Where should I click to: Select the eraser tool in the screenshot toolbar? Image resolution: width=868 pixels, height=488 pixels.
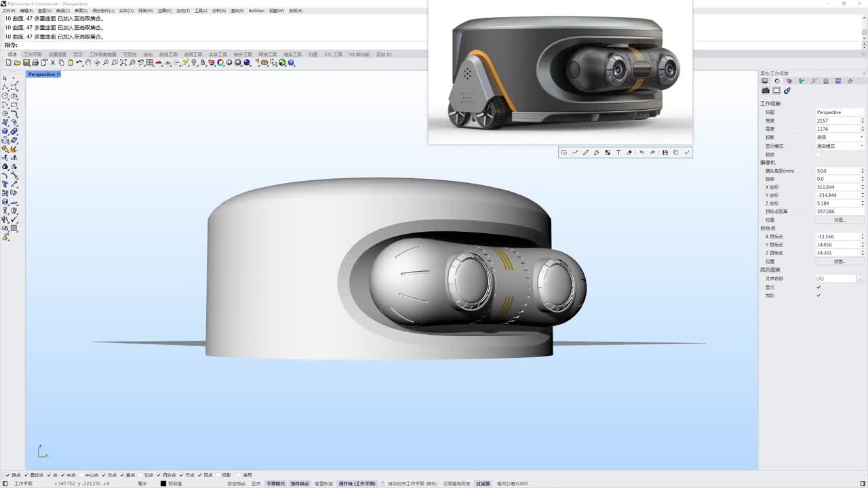[x=629, y=152]
